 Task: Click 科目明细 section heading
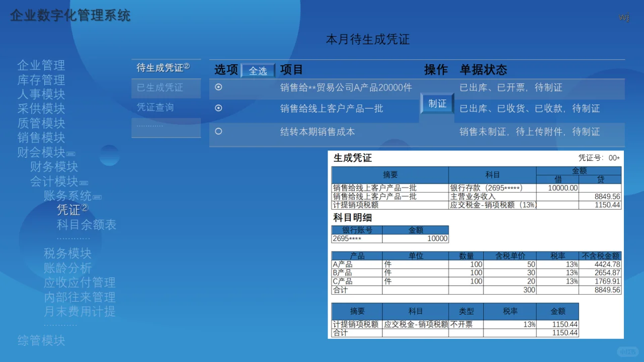353,218
